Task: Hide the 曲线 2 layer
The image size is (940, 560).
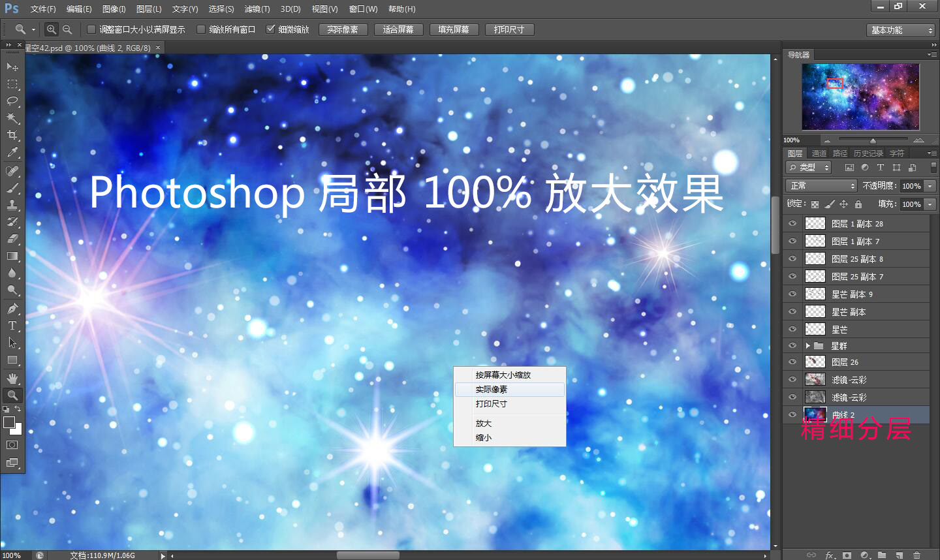Action: tap(792, 415)
